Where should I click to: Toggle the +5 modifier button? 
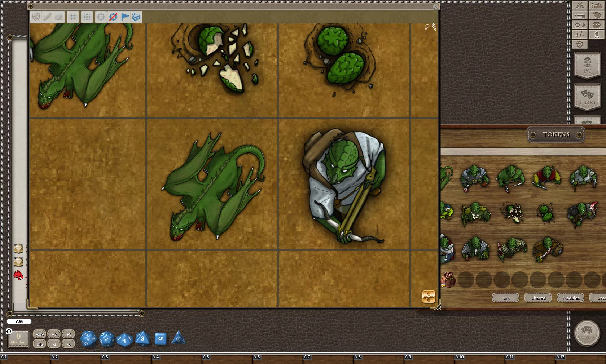tap(69, 334)
